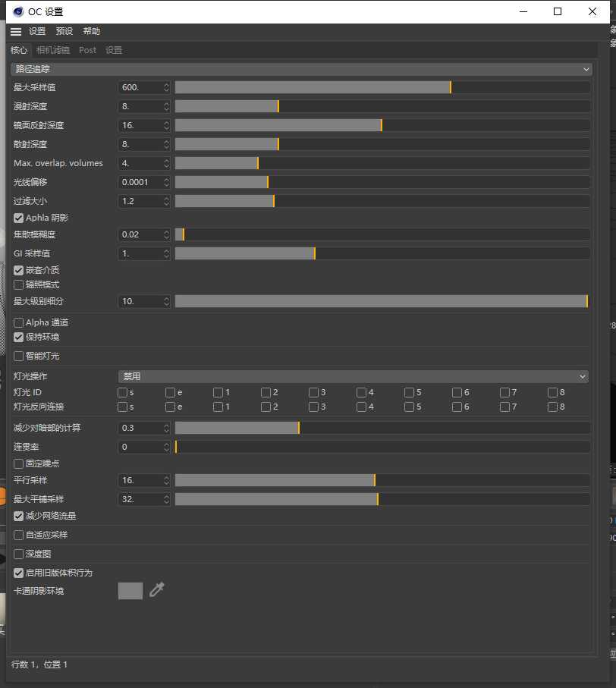This screenshot has width=616, height=688.
Task: Open the 预设 menu
Action: pos(64,31)
